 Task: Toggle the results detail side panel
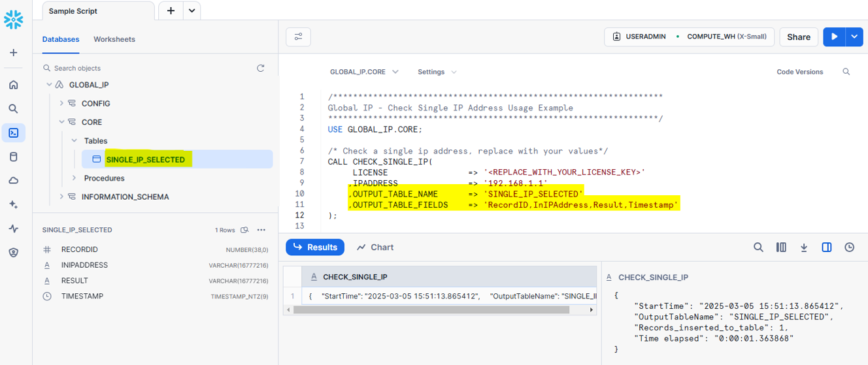[827, 247]
